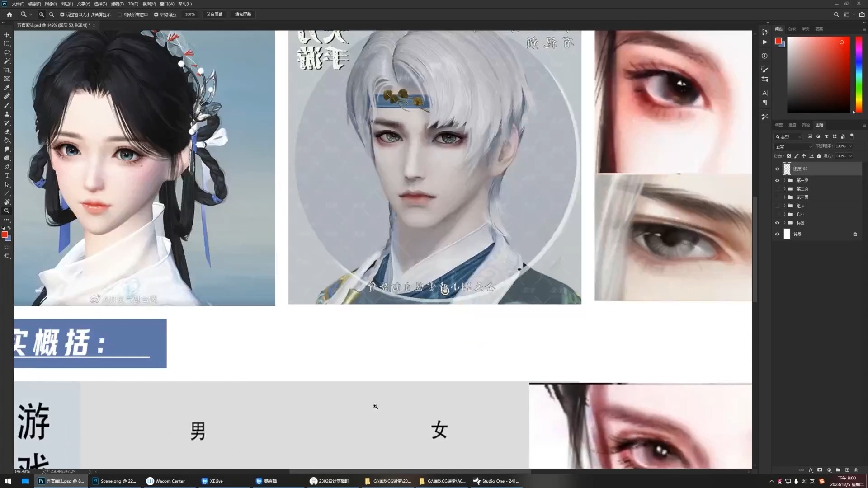Select the Brush tool
Viewport: 868px width, 488px height.
click(7, 105)
